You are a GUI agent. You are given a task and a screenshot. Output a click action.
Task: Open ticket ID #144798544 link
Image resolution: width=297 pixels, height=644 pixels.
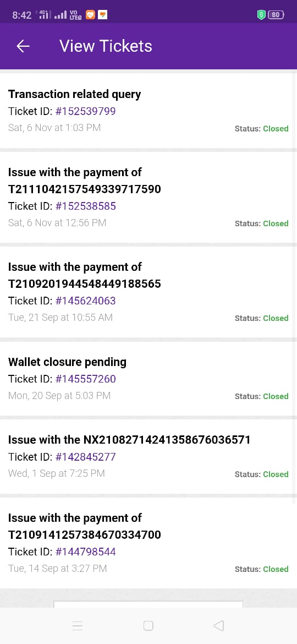coord(86,552)
